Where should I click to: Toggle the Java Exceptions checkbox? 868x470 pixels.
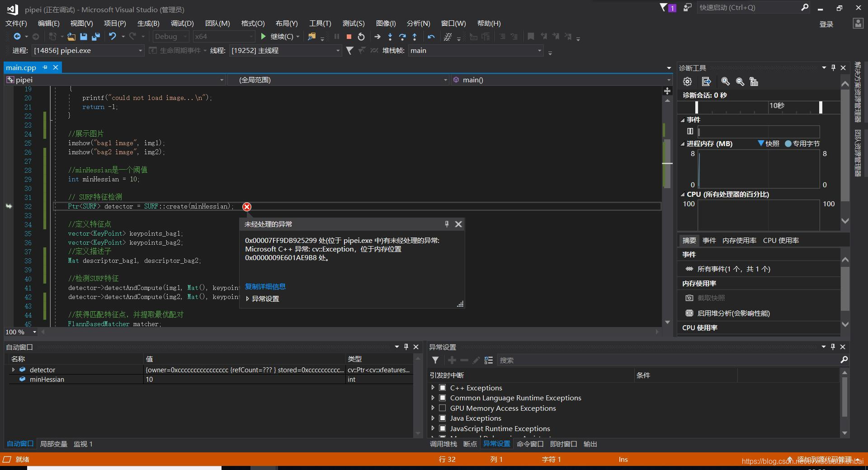pos(443,418)
